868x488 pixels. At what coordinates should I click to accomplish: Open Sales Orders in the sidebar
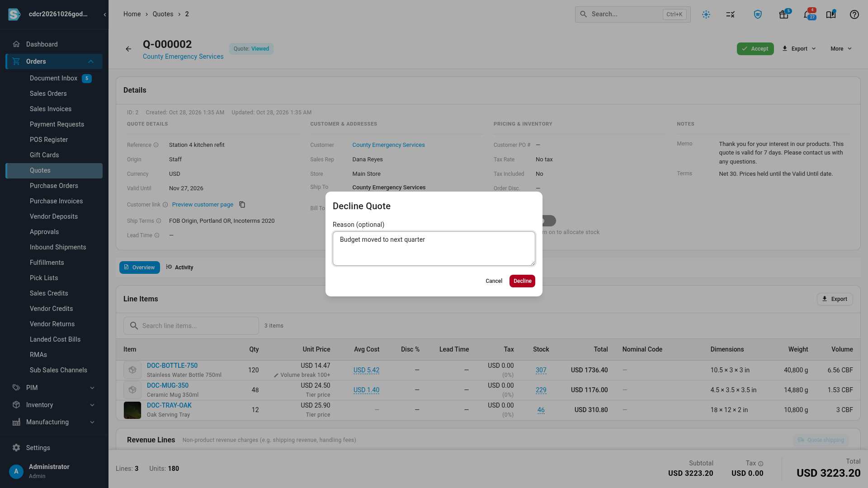(48, 94)
